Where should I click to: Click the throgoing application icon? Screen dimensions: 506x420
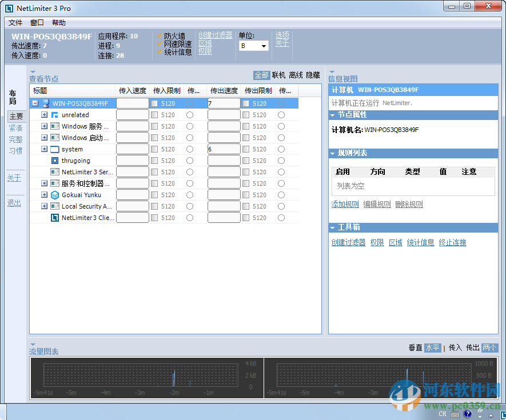tap(54, 161)
